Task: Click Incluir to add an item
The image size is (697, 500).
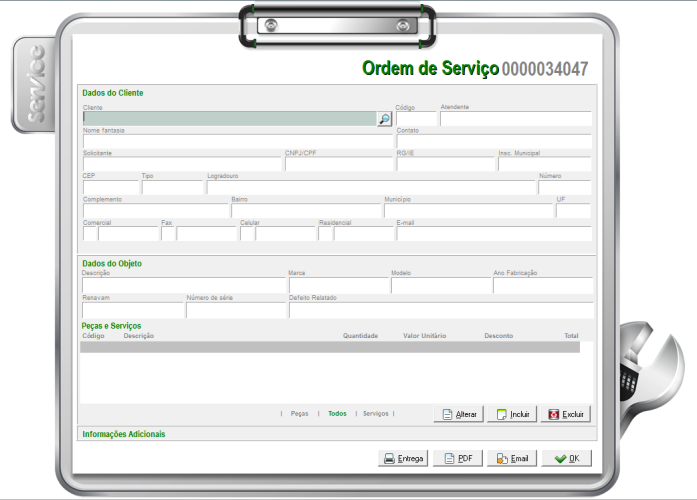Action: pos(511,413)
